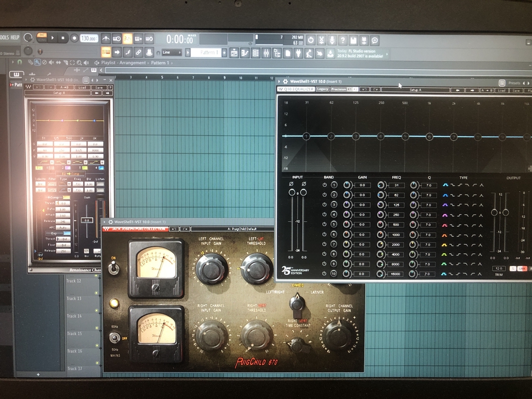Flip the 60Hz/50Hz MAINS switch on PuigChild

(115, 337)
